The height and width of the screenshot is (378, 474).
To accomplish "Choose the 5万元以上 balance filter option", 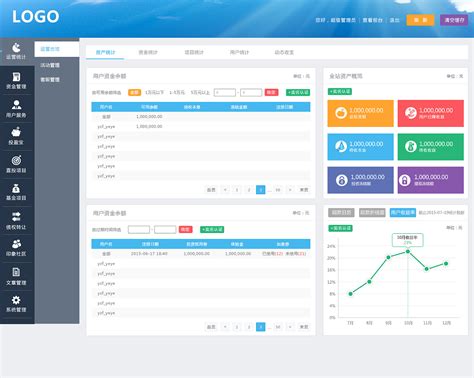I will (x=200, y=92).
